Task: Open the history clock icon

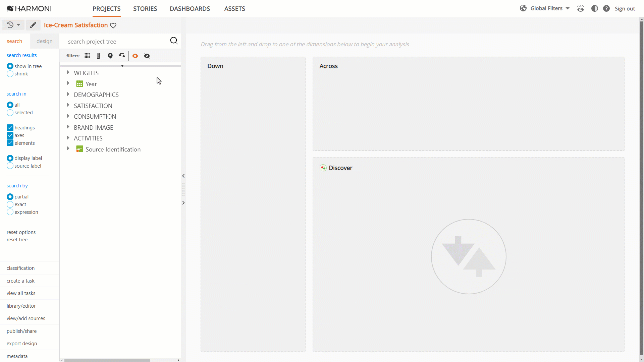Action: (x=10, y=25)
